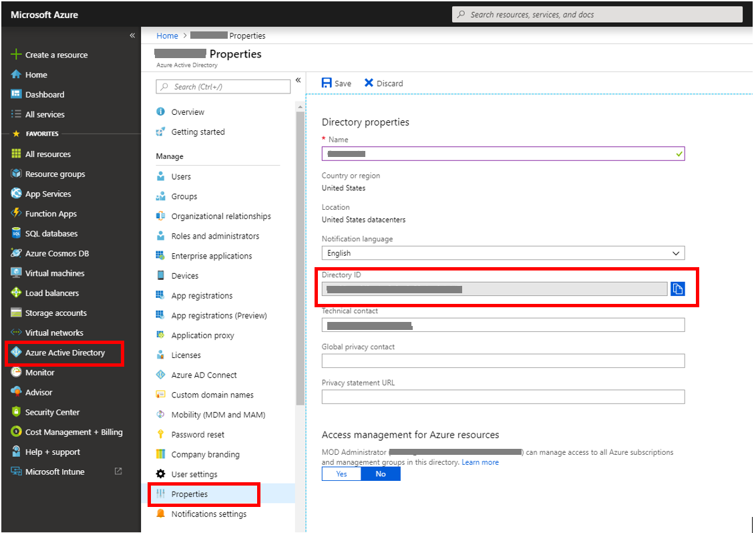Open the Learn more link
Image resolution: width=756 pixels, height=533 pixels.
tap(480, 462)
